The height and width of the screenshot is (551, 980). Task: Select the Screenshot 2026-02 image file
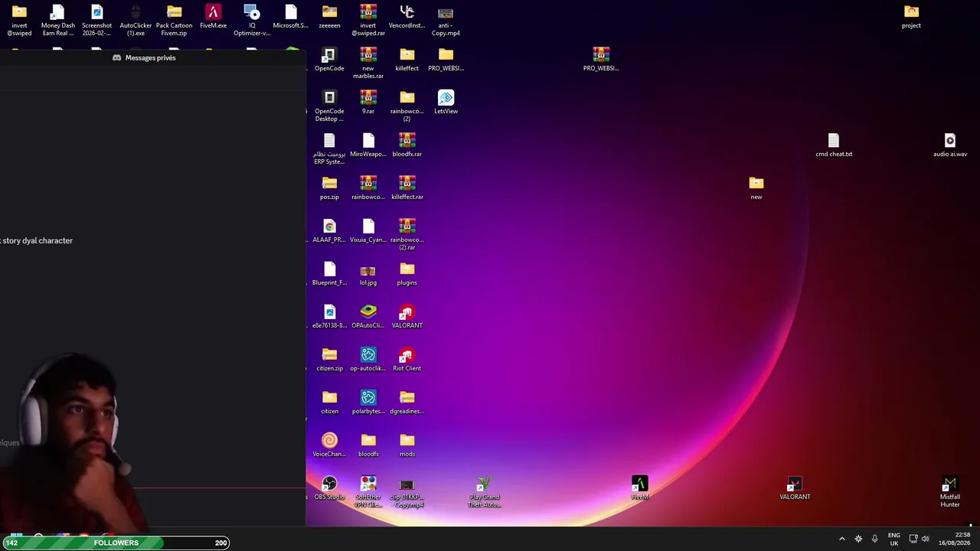(96, 21)
